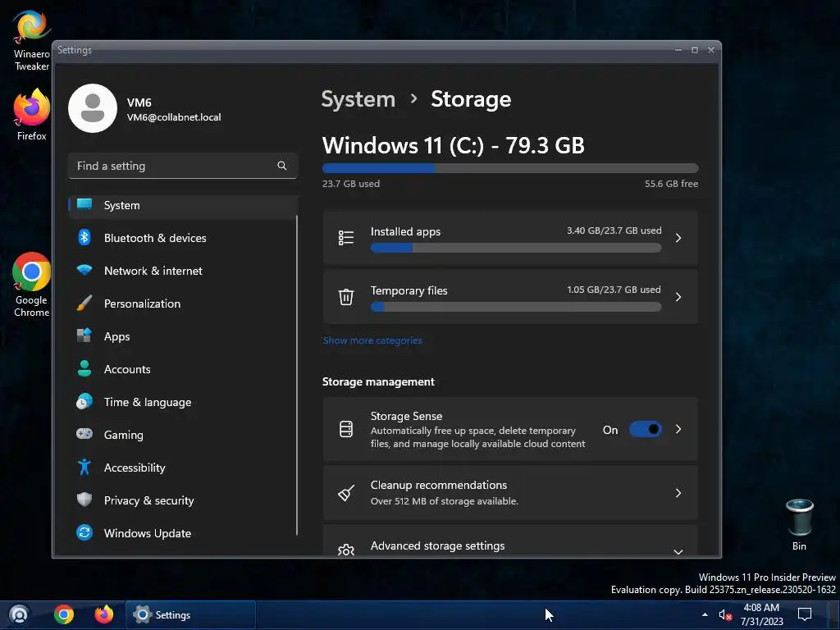Click the System breadcrumb link
Viewport: 840px width, 630px height.
(358, 99)
